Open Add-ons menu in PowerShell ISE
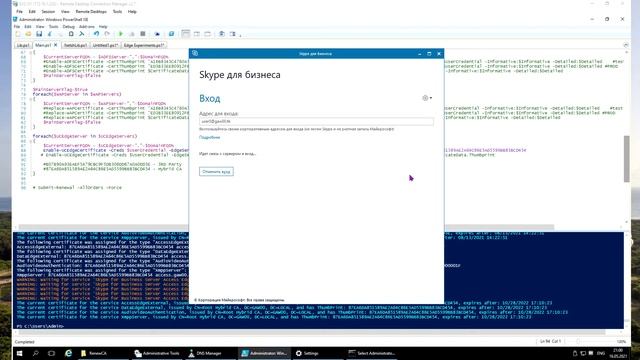640x360 pixels. click(87, 27)
